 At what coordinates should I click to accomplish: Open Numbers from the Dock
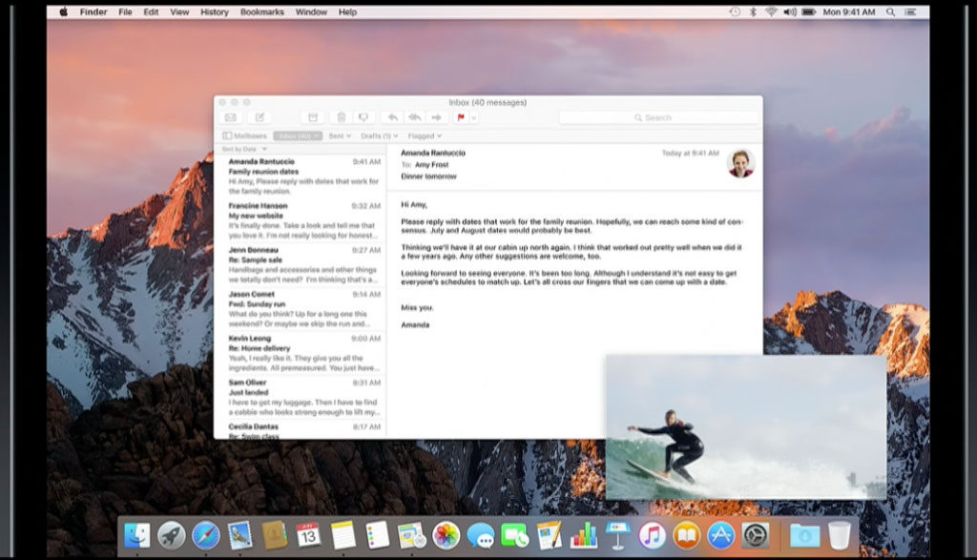(584, 535)
